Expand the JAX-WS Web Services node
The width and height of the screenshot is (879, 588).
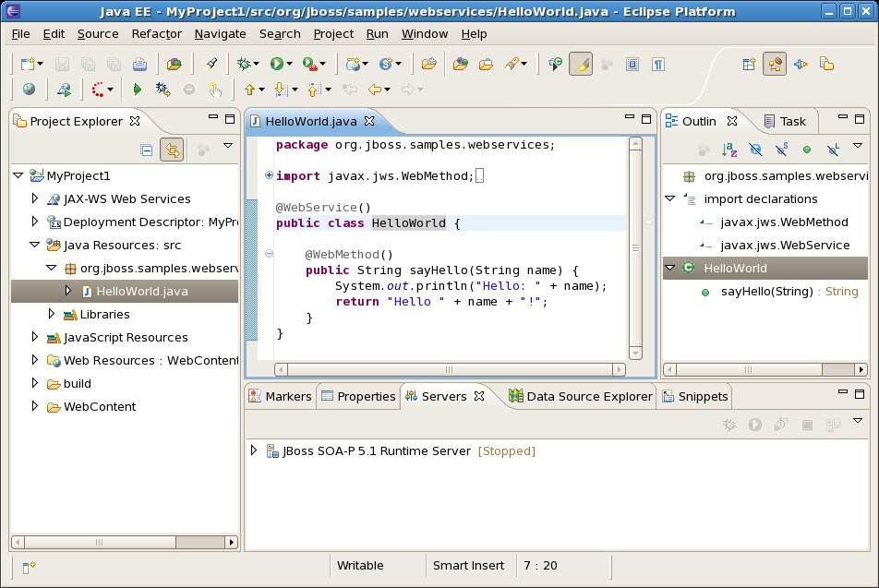coord(35,198)
